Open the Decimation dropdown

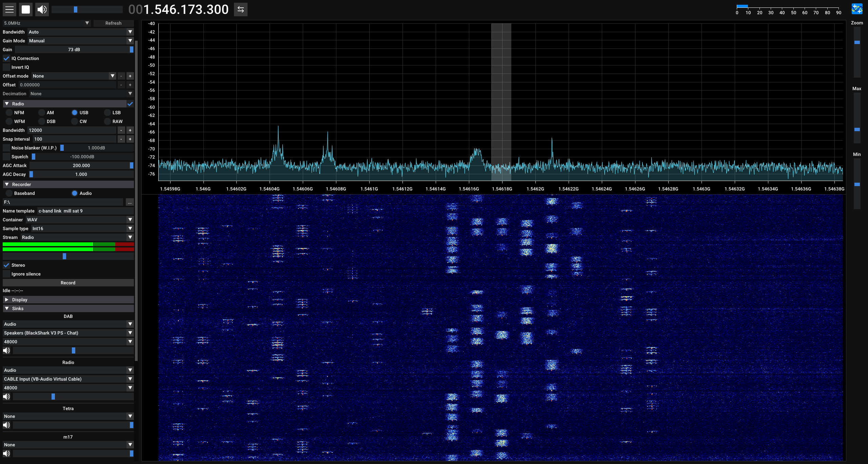81,94
